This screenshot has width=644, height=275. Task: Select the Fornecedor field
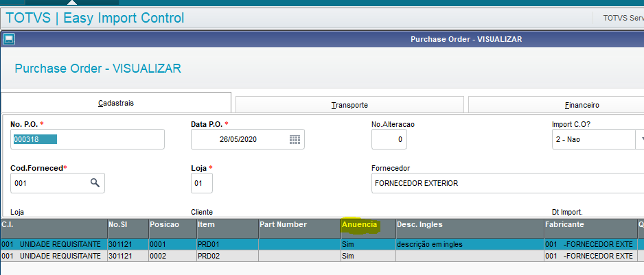(x=507, y=183)
